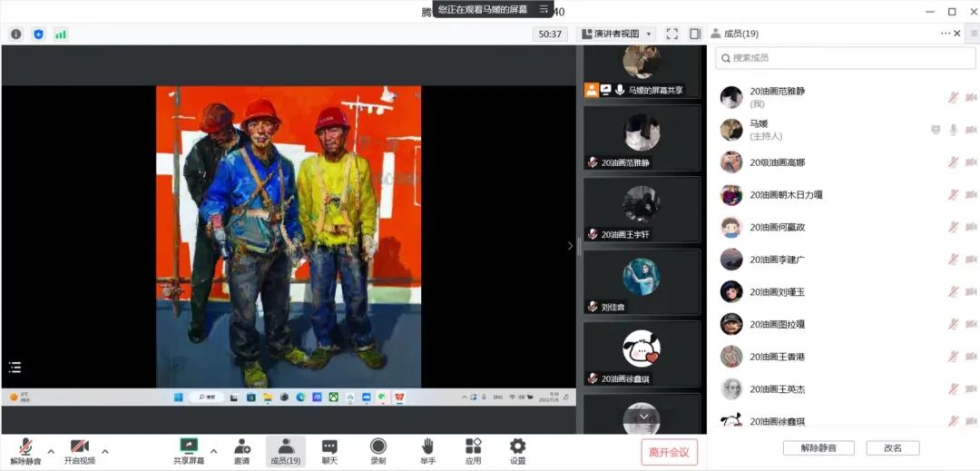The width and height of the screenshot is (980, 471).
Task: Click muted mic icon for 20油画王香港 row
Action: (953, 357)
